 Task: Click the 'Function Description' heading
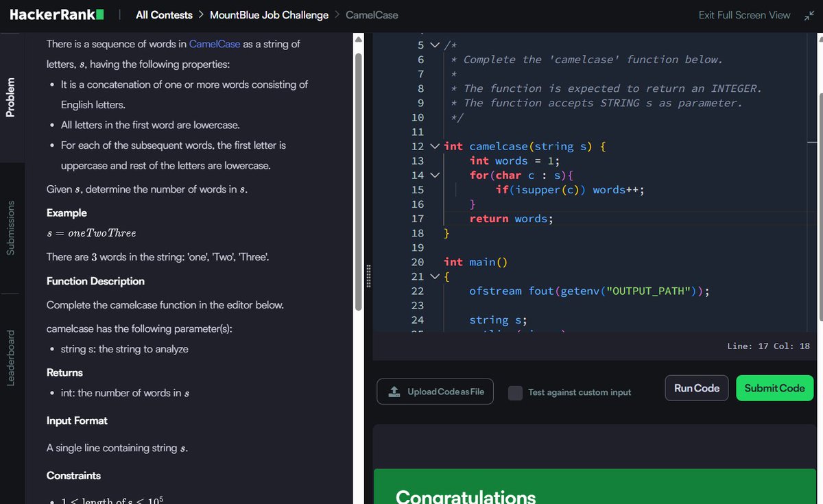click(x=95, y=281)
